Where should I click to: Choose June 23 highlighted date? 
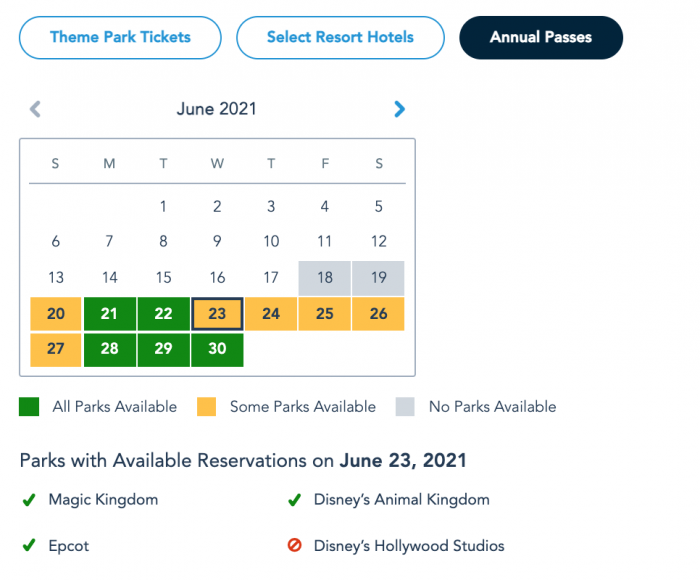217,314
